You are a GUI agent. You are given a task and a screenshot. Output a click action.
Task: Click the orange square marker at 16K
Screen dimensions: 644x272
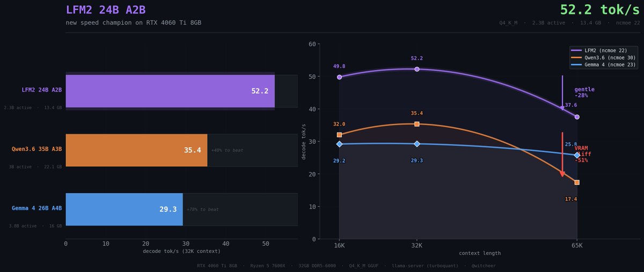tap(339, 135)
